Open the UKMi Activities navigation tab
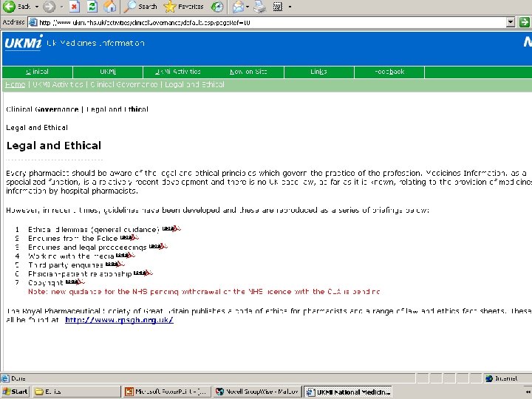 click(178, 72)
